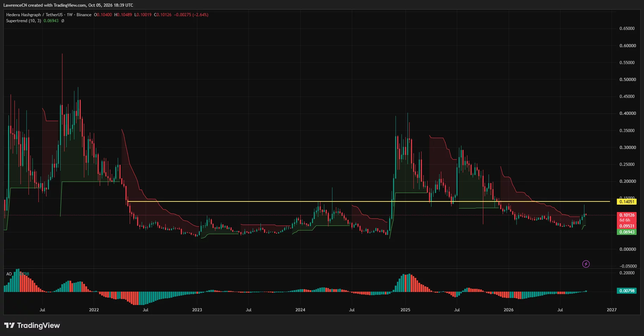The image size is (644, 336).
Task: Click the Hedera Hashgraph / TetherUS symbol title
Action: [34, 15]
